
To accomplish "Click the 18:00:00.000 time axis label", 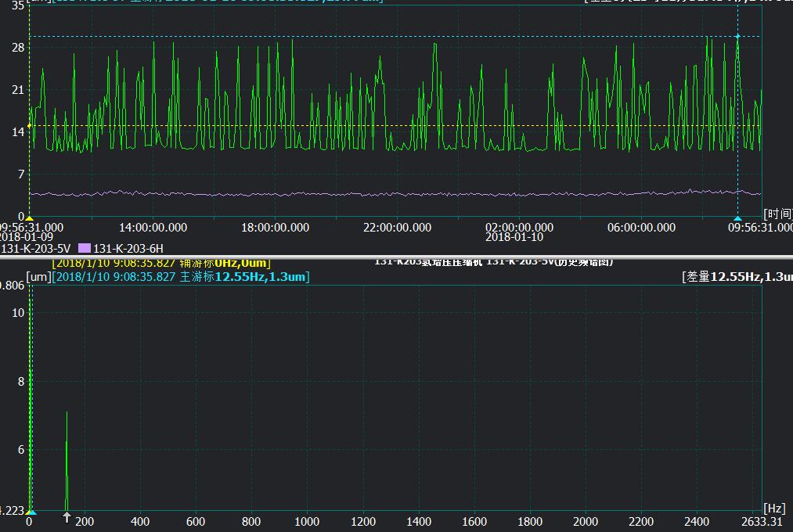I will [275, 228].
